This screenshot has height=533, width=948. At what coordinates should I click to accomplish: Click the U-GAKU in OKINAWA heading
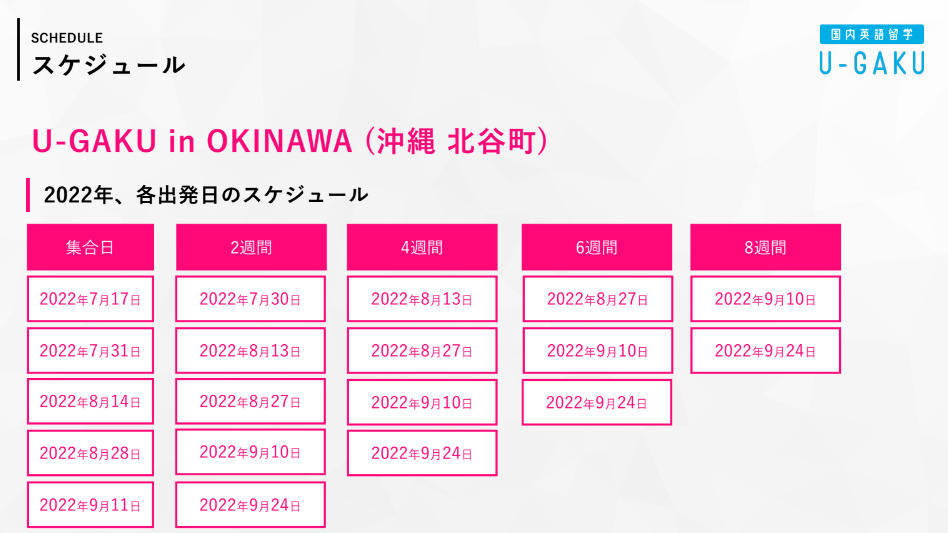[290, 141]
